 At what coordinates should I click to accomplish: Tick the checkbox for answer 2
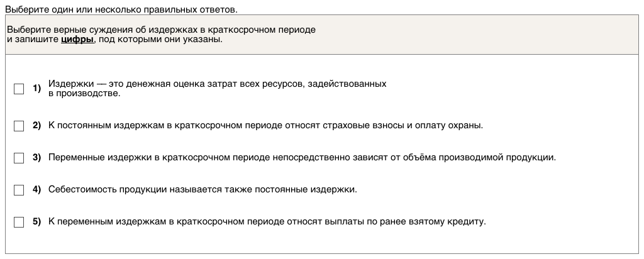coord(19,126)
